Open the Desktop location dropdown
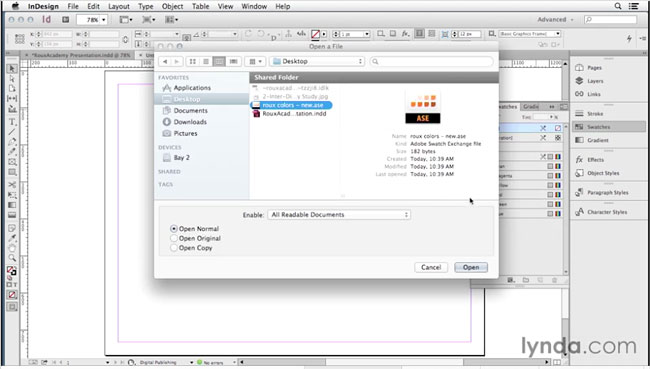This screenshot has width=650, height=369. point(317,61)
